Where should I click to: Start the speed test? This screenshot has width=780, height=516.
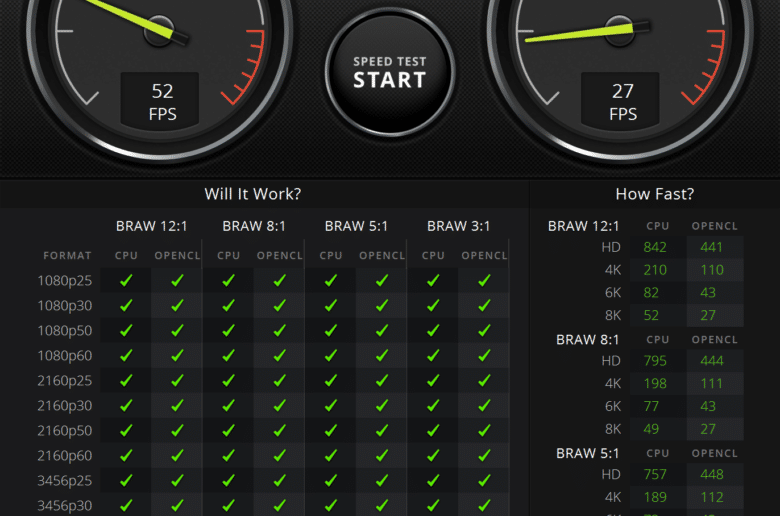tap(390, 72)
